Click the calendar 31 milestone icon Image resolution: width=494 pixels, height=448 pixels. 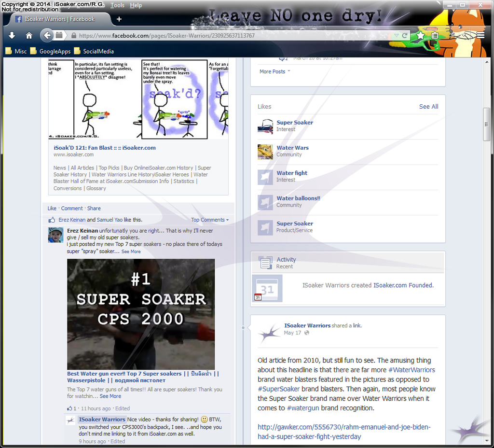pyautogui.click(x=267, y=289)
